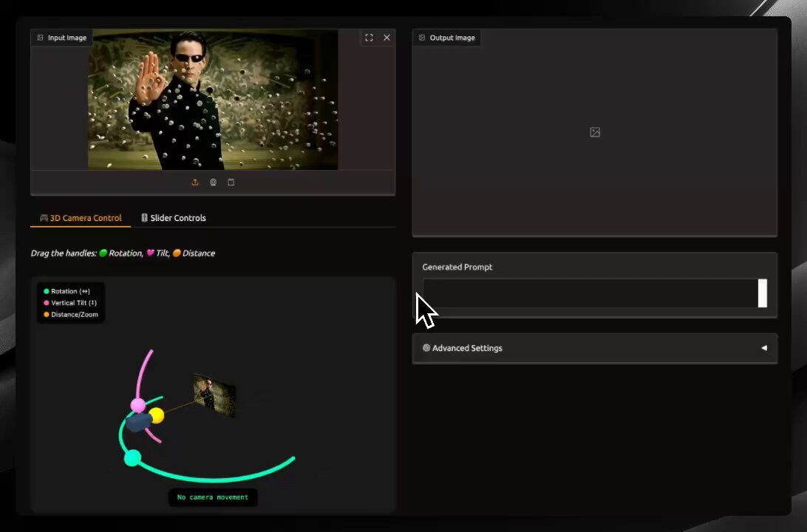Click the 'Drag the handles' instruction text

point(123,253)
